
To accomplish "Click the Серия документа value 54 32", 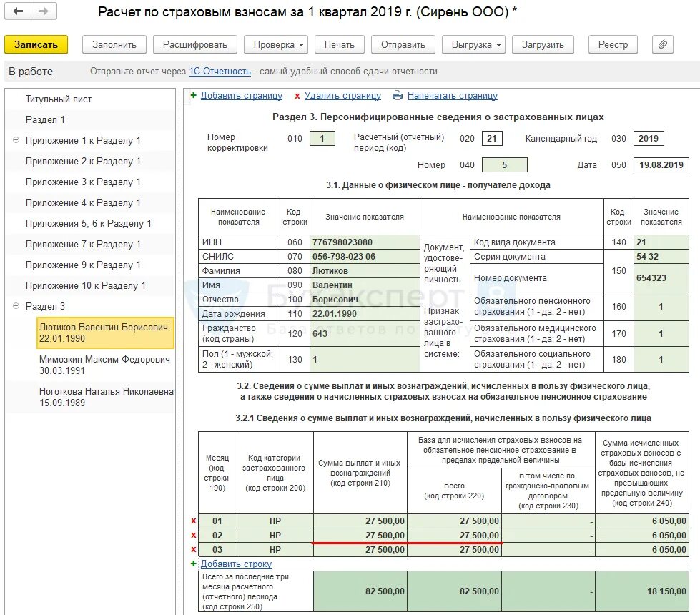I will click(661, 256).
